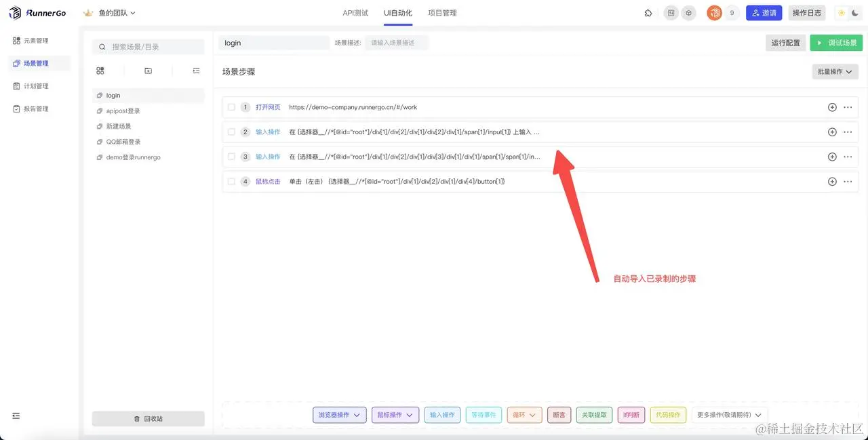Screen dimensions: 868x440
Task: Switch to light theme sun icon
Action: [842, 13]
